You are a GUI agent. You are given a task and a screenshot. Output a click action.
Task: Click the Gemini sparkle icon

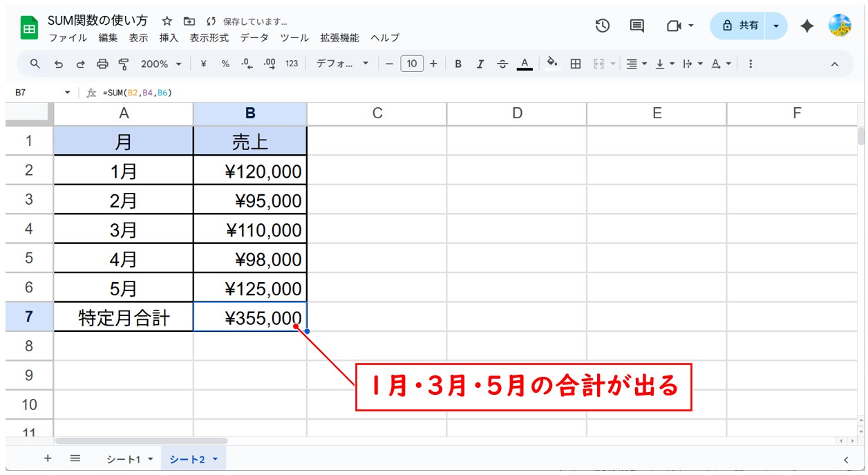[x=806, y=26]
